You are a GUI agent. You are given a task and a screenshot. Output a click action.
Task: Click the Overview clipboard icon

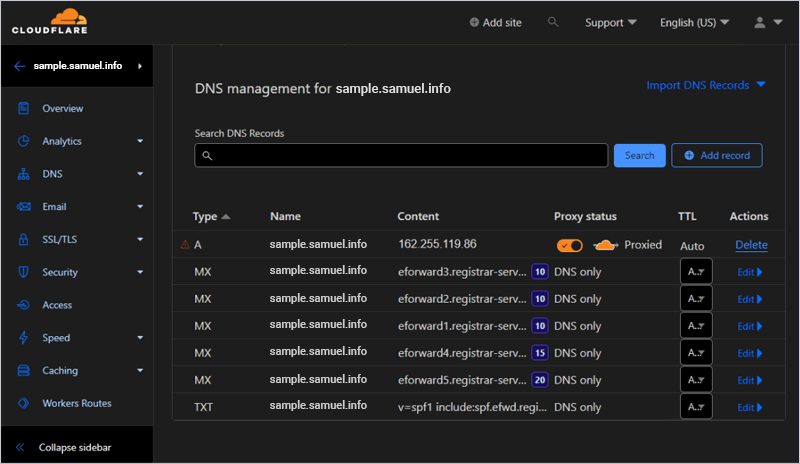coord(23,108)
